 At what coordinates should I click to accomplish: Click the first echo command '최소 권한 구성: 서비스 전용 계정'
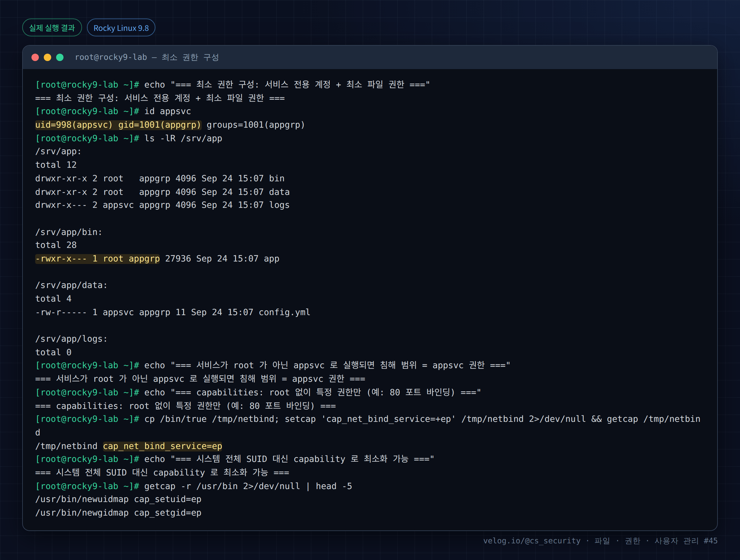(232, 84)
